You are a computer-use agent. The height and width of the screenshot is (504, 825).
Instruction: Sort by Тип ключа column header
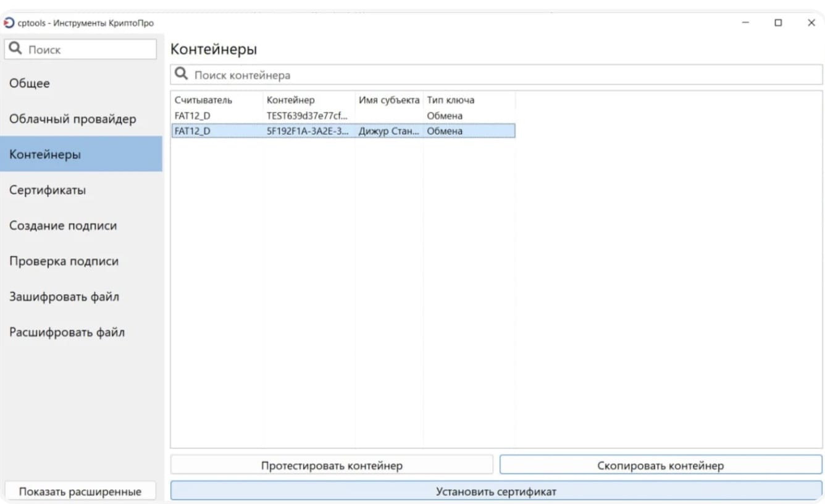451,100
